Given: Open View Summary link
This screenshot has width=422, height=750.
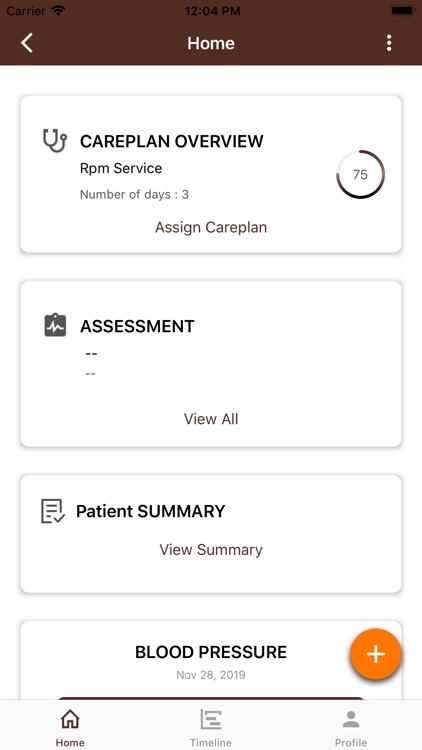Looking at the screenshot, I should (211, 550).
